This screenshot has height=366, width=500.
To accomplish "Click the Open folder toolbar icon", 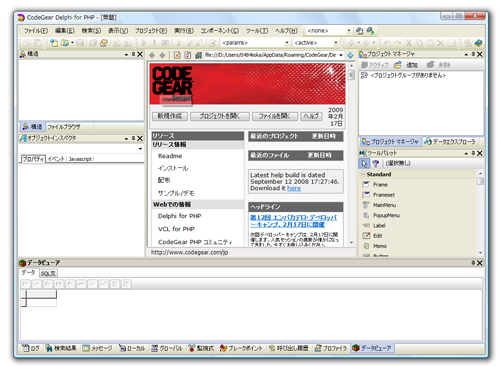I will (65, 43).
